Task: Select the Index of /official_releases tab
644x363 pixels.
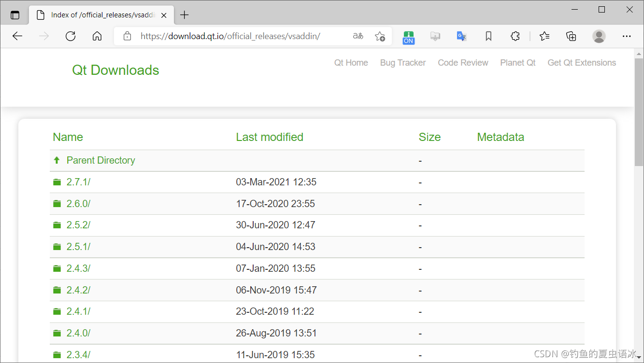Action: pyautogui.click(x=101, y=15)
